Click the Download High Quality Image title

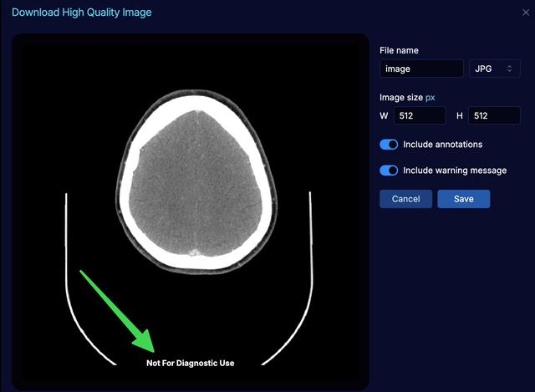coord(82,13)
